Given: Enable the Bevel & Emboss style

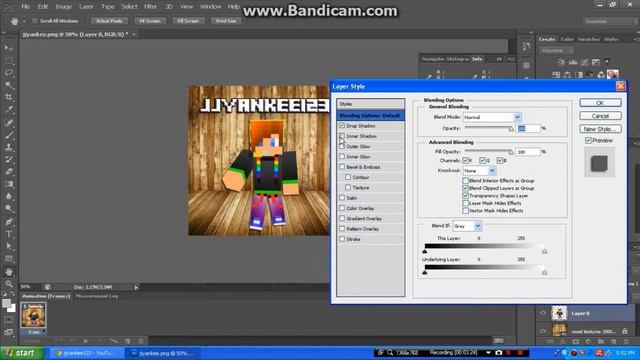Looking at the screenshot, I should point(342,167).
